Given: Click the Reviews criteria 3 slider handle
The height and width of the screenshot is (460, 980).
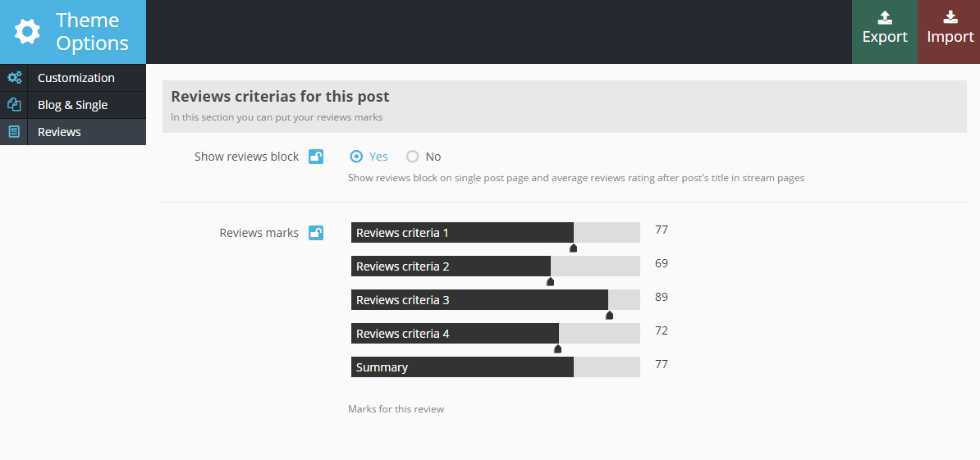Looking at the screenshot, I should pos(609,315).
